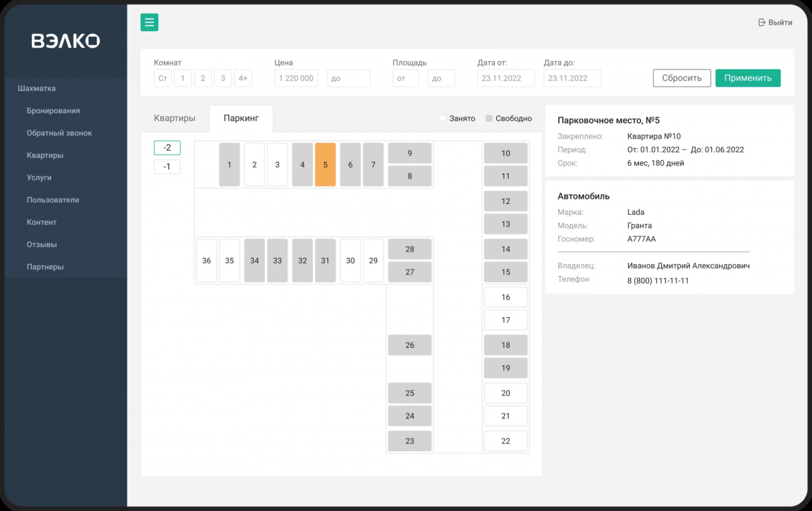
Task: Click the Применить button
Action: (748, 78)
